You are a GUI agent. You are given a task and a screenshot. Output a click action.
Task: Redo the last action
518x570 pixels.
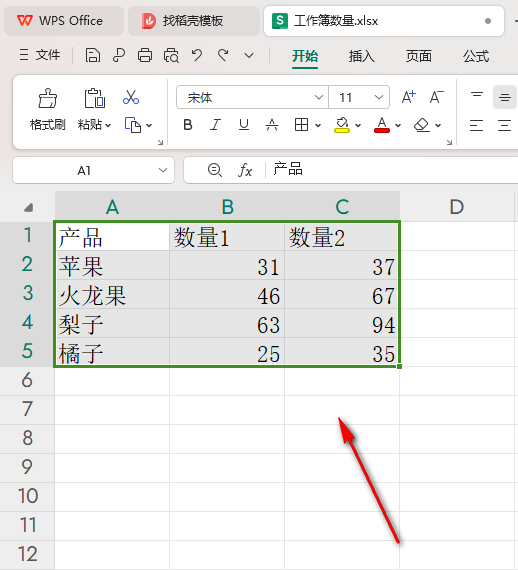223,56
